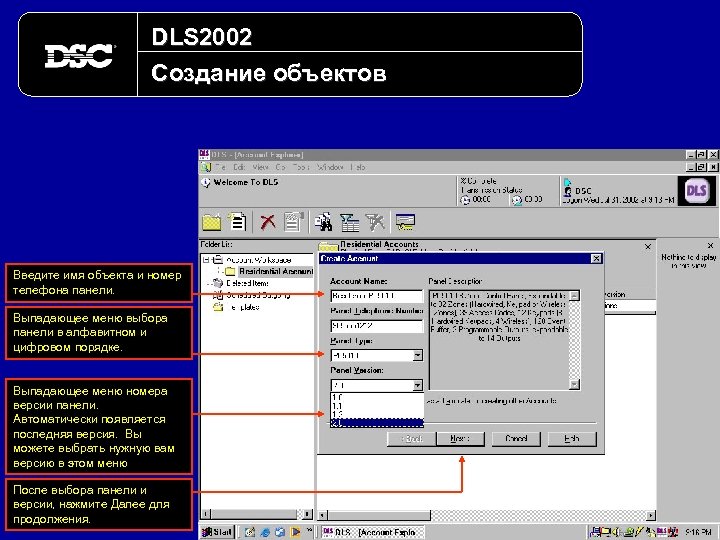Click the media player quick launch icon
720x540 pixels.
click(295, 532)
